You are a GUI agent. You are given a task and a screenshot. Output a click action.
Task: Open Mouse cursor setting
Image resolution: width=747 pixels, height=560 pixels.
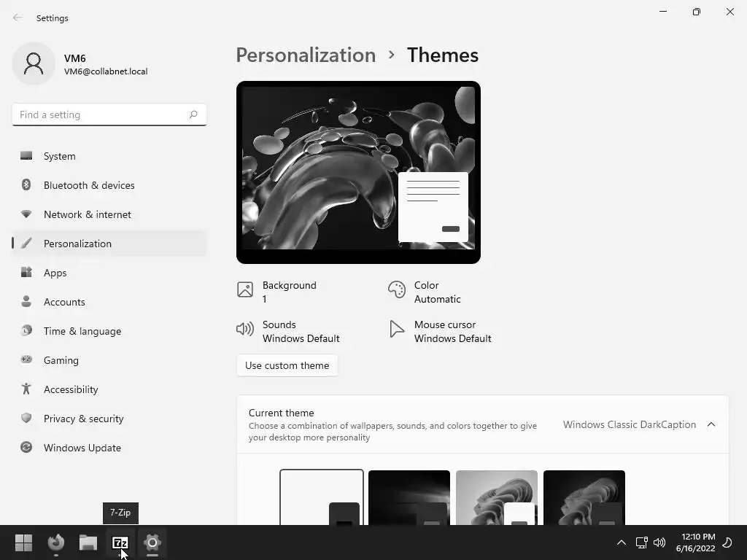440,332
